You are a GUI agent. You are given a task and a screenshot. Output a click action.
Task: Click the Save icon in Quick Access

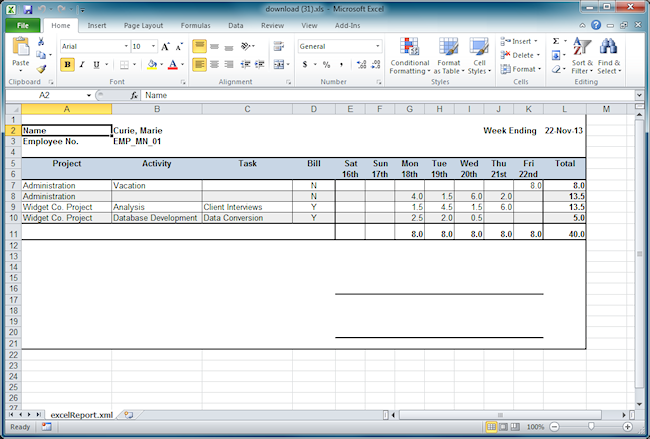(27, 9)
